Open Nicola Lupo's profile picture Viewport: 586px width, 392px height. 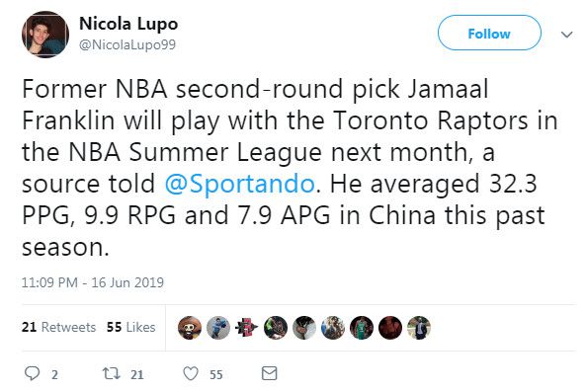[45, 35]
